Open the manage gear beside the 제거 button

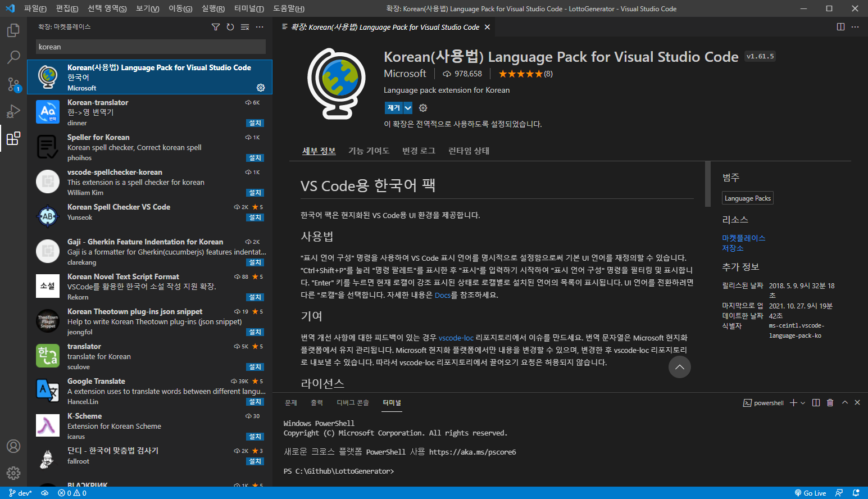(x=423, y=108)
